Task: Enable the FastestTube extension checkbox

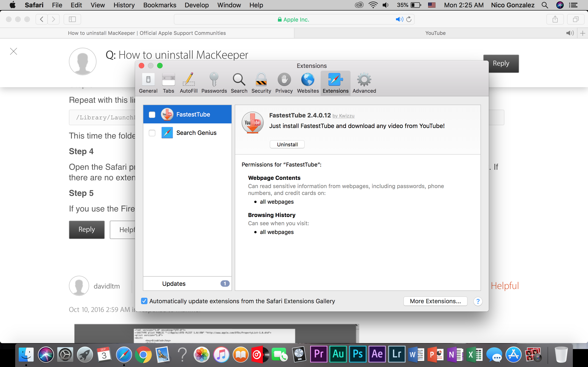Action: (152, 114)
